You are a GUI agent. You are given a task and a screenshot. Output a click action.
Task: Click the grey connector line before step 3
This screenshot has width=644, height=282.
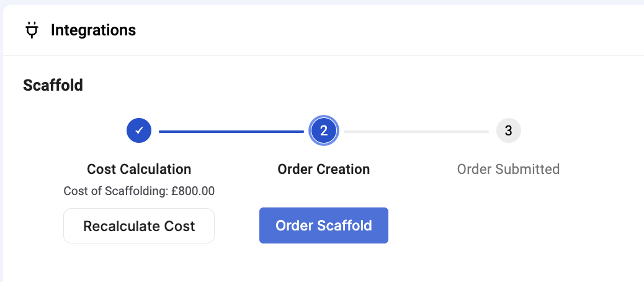(x=416, y=132)
